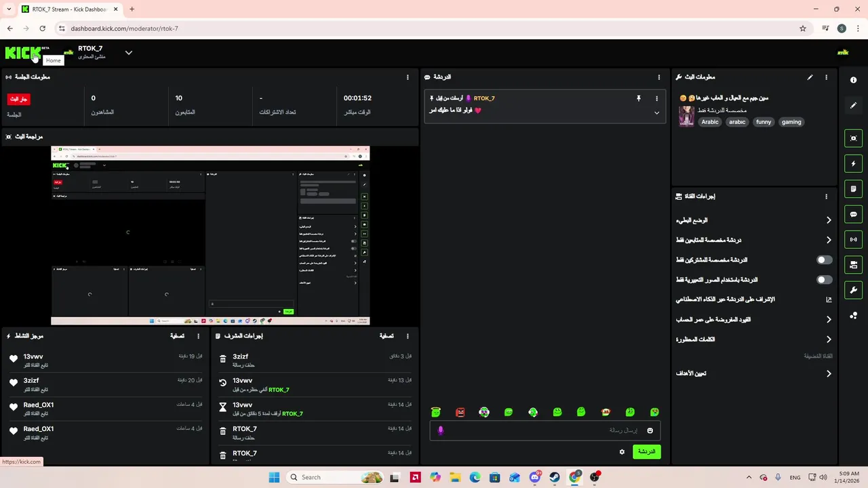Click filter button in moderator actions panel
868x488 pixels.
tap(387, 336)
